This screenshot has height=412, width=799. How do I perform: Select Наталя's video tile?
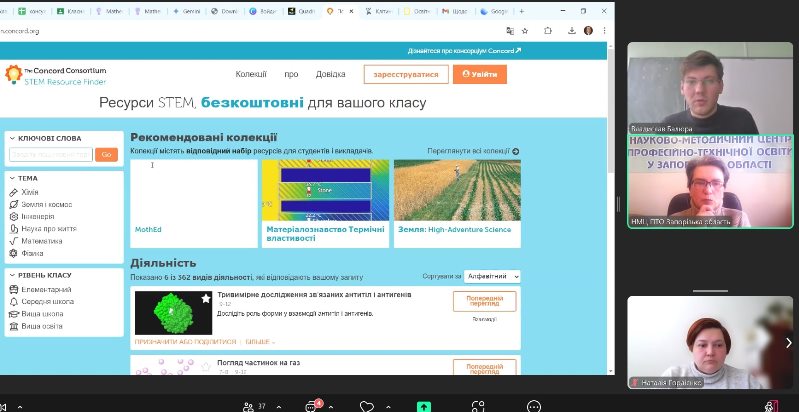point(710,343)
